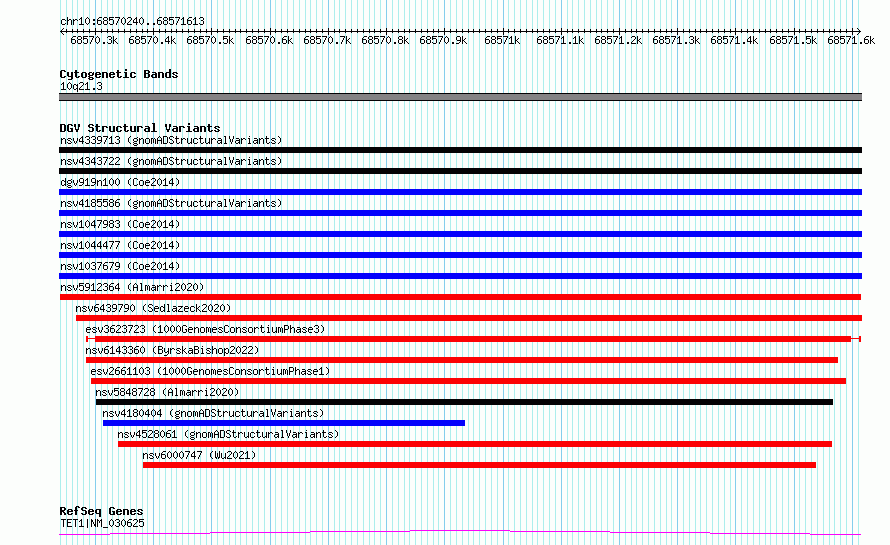Click the 68571.3k ruler tick label
890x545 pixels.
[x=675, y=41]
